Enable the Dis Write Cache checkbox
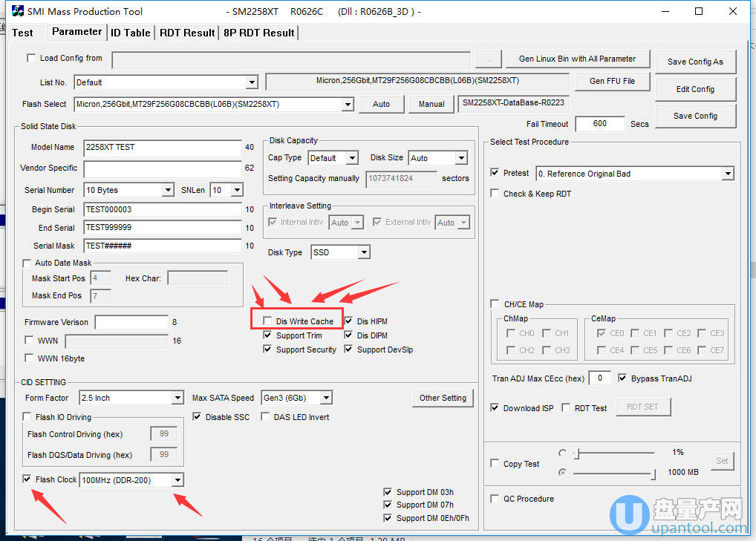The height and width of the screenshot is (541, 756). 267,321
